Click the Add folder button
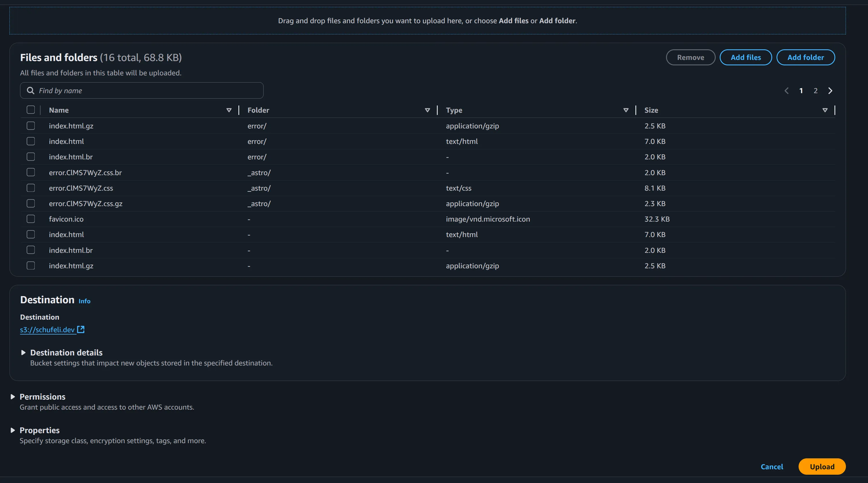The width and height of the screenshot is (868, 483). coord(805,57)
